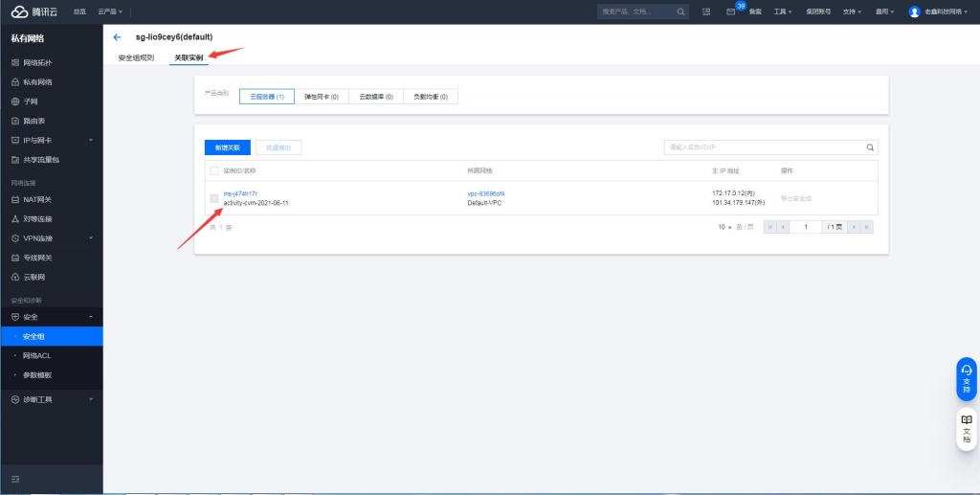The image size is (980, 495).
Task: Open the 文档 floating docs button
Action: click(966, 428)
